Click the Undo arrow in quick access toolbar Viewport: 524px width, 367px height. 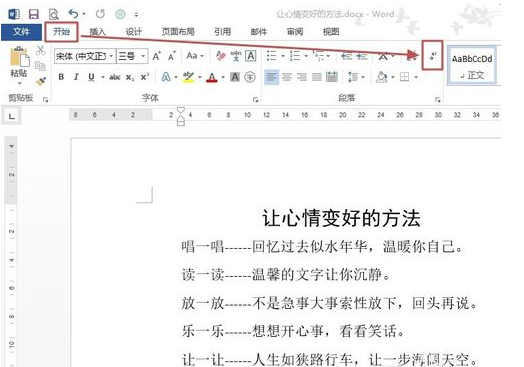tap(73, 14)
